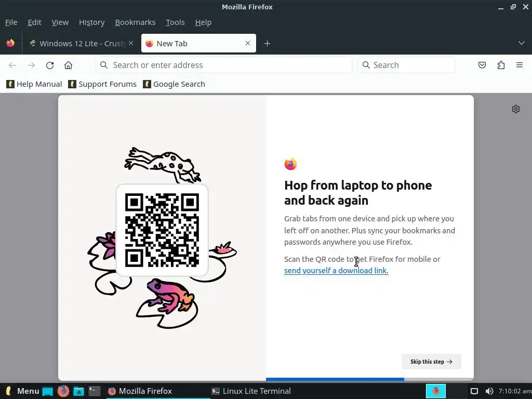The width and height of the screenshot is (532, 399).
Task: Click the volume speaker tray icon
Action: (x=489, y=391)
